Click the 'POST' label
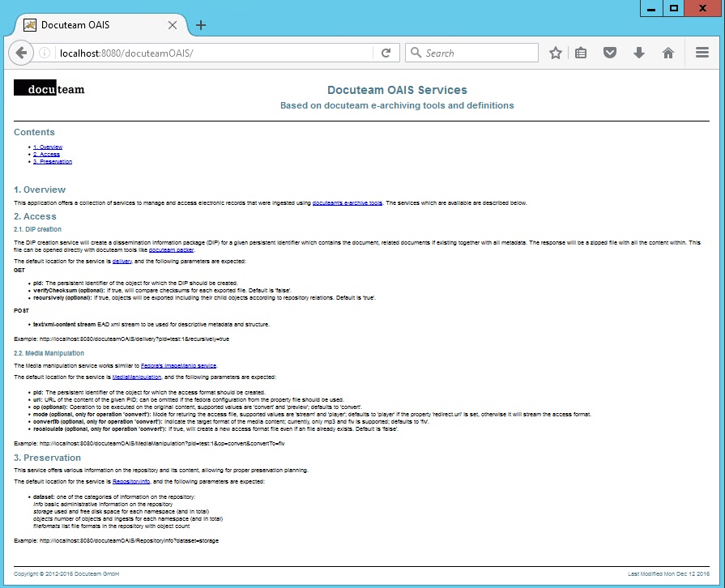 point(21,311)
